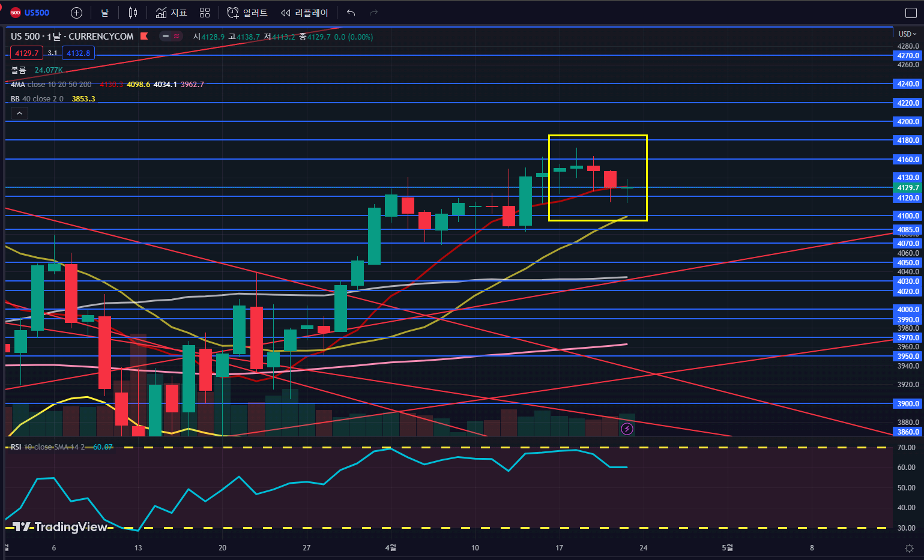Click the 4000.0 price line label

(908, 310)
